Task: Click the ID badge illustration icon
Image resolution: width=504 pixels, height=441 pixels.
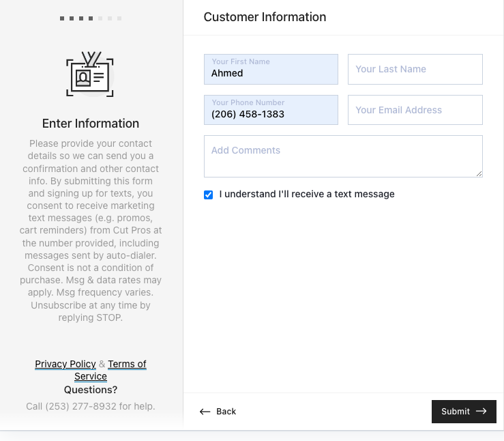Action: (90, 74)
